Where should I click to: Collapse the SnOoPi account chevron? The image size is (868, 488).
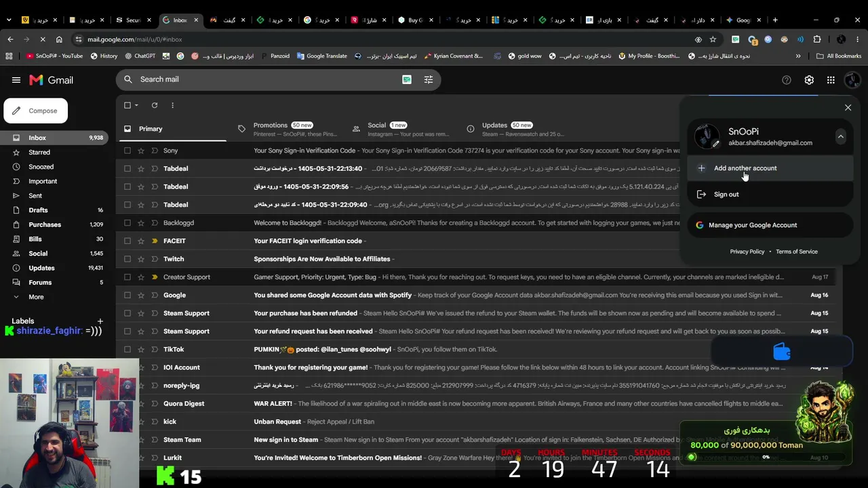[840, 136]
